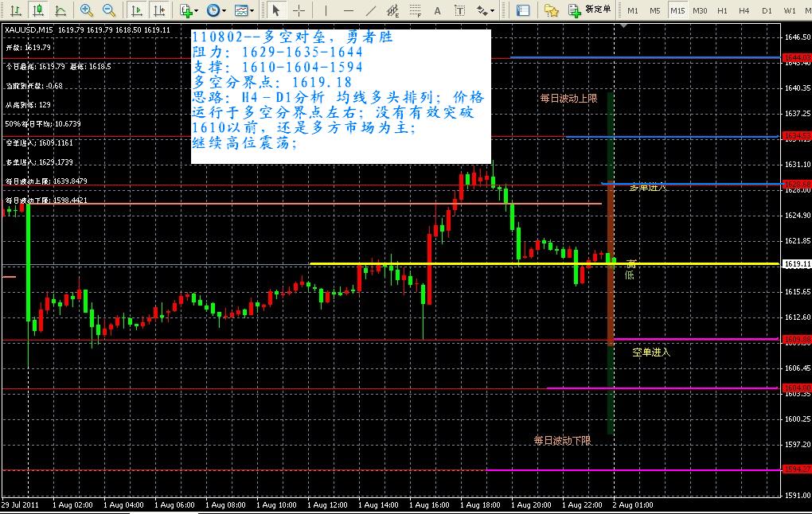The width and height of the screenshot is (812, 514).
Task: Select the crosshair tool
Action: [x=299, y=10]
